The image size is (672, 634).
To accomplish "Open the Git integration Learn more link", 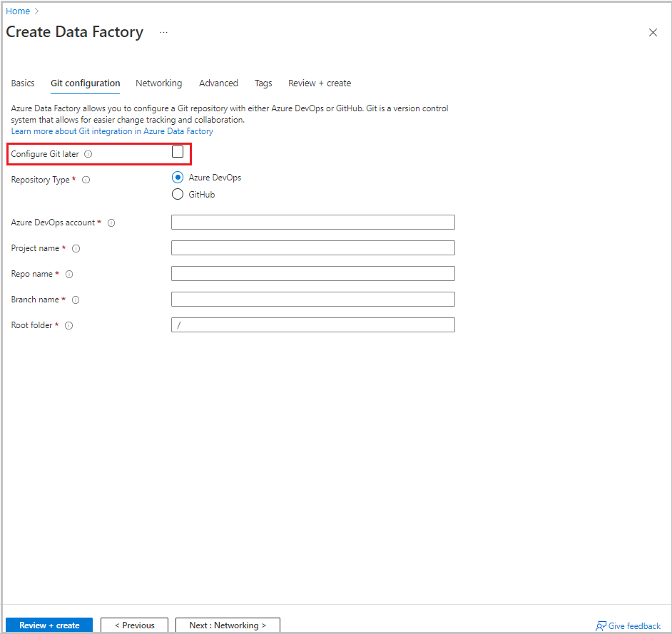I will (111, 131).
